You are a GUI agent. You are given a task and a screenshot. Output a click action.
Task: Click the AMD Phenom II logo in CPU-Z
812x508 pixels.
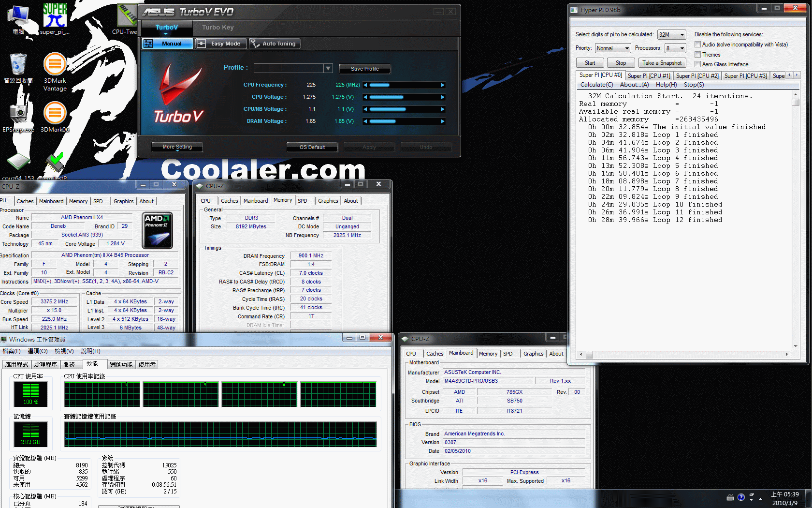(158, 230)
